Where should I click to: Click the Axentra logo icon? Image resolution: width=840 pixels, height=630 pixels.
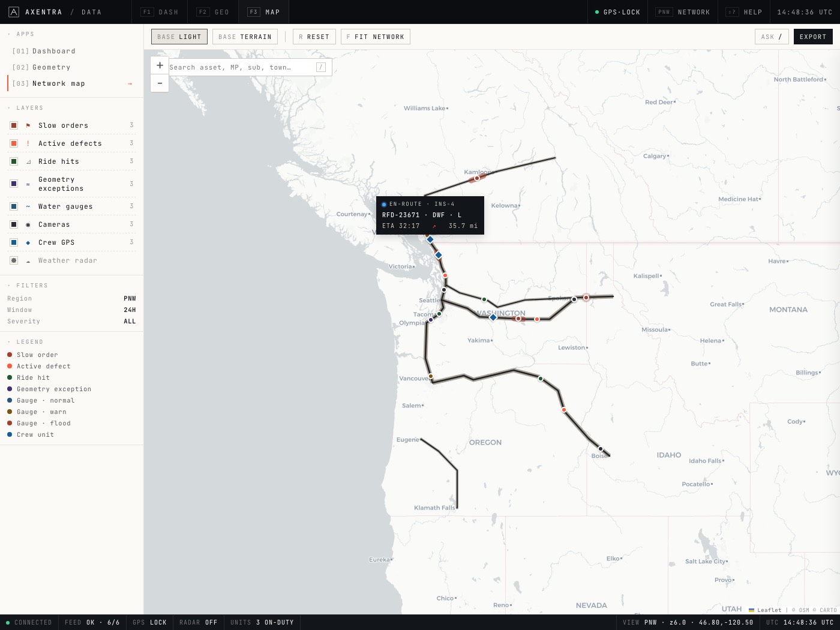tap(13, 12)
